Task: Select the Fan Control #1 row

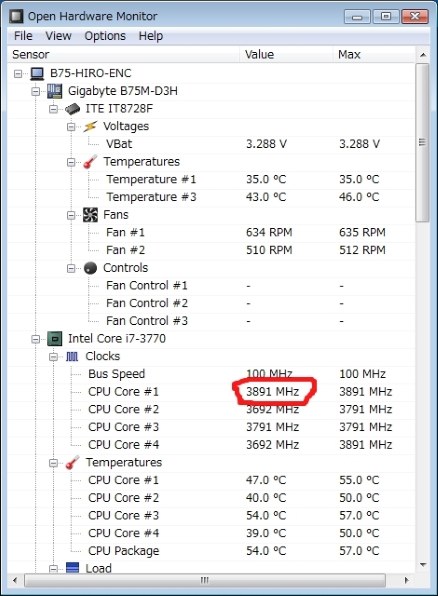Action: 211,286
